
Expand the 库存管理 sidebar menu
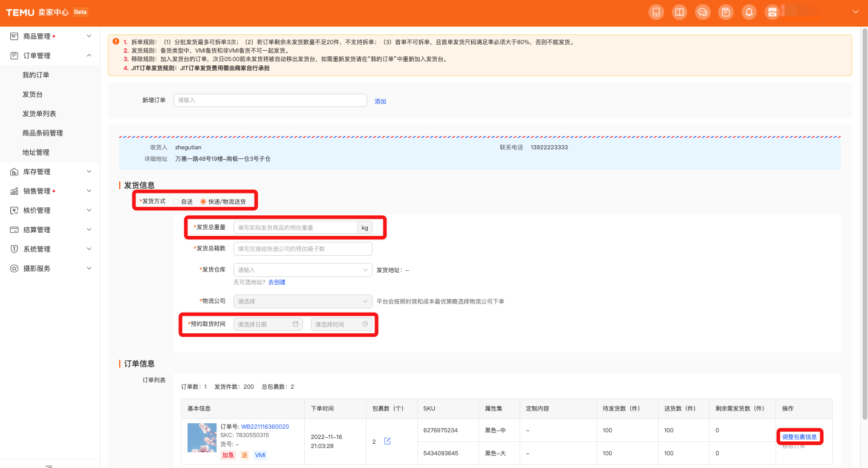click(x=50, y=172)
